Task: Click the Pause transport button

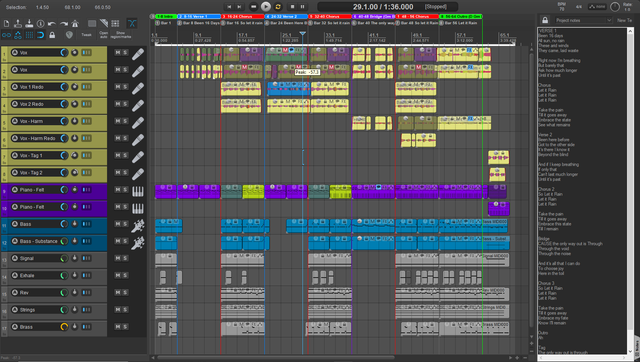Action: coord(302,7)
